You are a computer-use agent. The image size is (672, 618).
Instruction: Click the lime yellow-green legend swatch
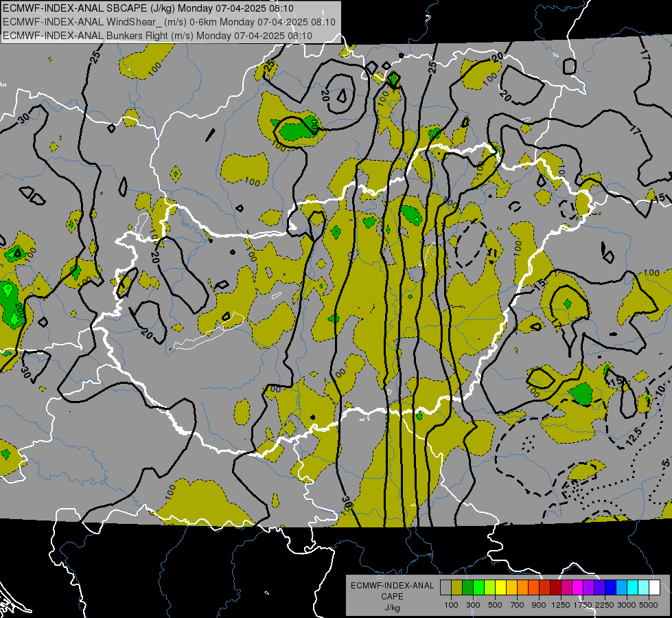pyautogui.click(x=490, y=588)
